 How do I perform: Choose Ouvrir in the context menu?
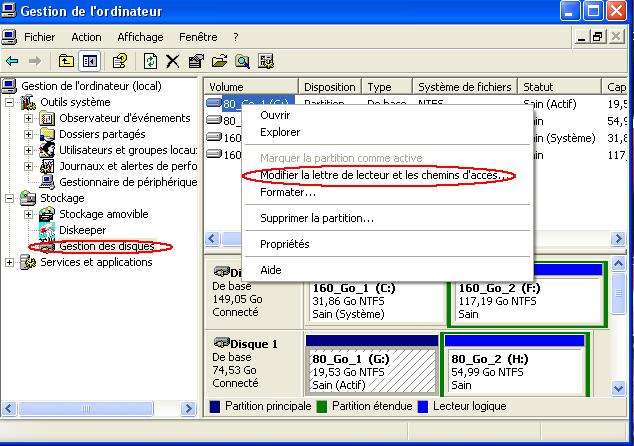point(387,115)
